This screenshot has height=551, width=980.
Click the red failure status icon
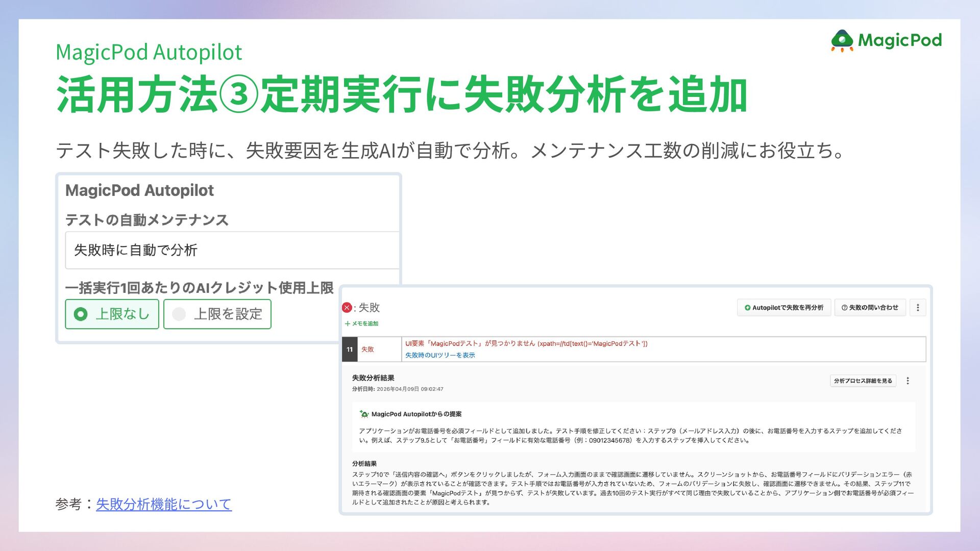pos(347,308)
